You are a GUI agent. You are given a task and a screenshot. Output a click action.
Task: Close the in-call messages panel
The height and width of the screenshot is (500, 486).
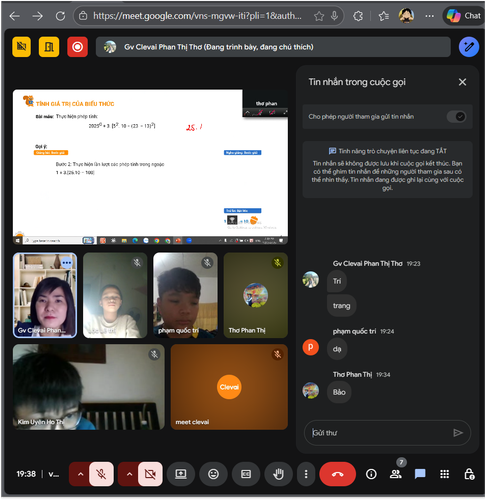click(462, 82)
